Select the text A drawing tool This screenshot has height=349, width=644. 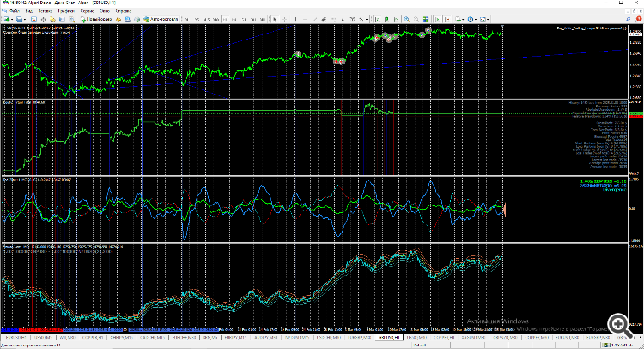(343, 19)
